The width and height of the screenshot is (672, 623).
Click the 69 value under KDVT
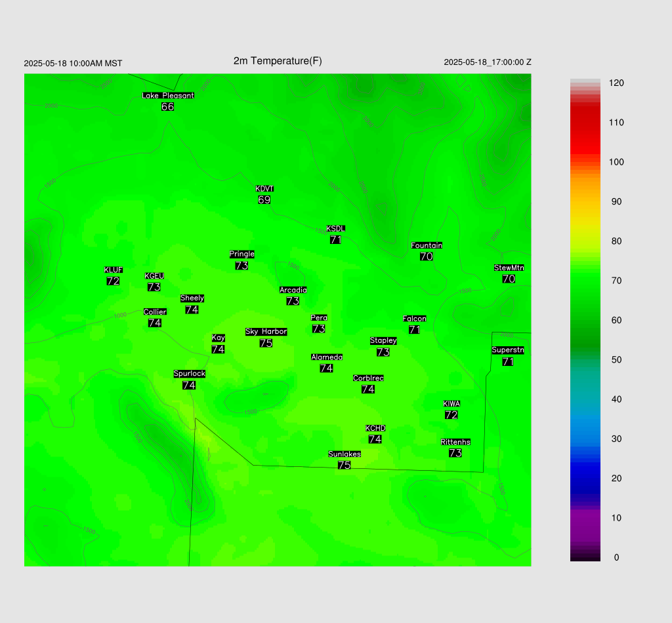[264, 200]
